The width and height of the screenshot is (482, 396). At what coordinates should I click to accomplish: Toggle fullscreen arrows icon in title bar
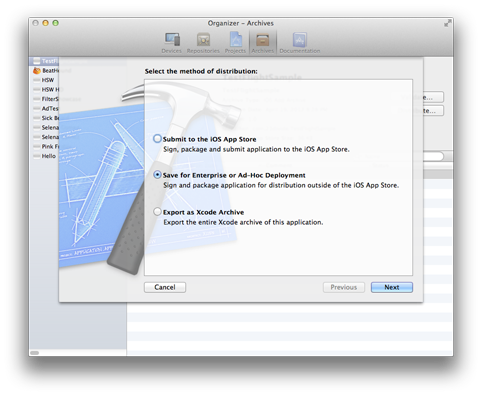(x=447, y=23)
